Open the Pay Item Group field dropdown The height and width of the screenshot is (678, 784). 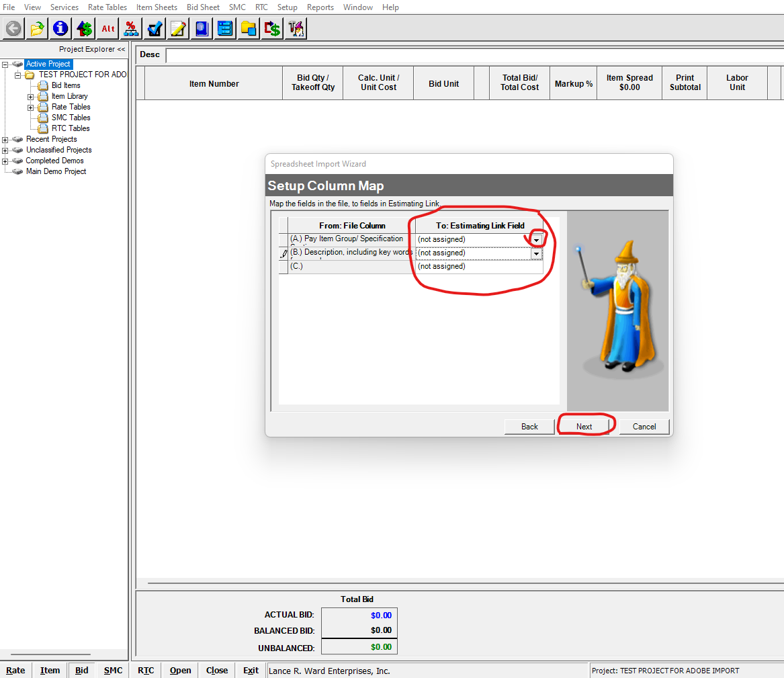pyautogui.click(x=535, y=239)
